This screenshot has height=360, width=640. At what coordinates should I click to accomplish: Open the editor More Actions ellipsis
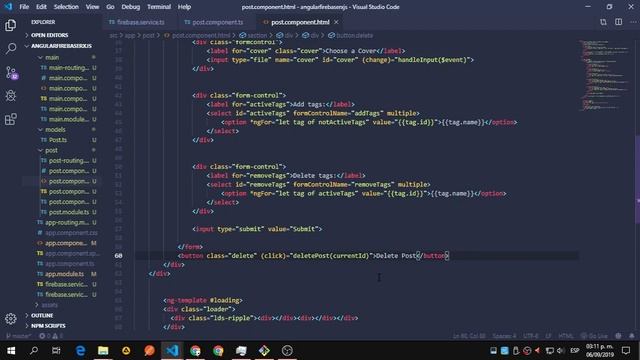click(633, 22)
